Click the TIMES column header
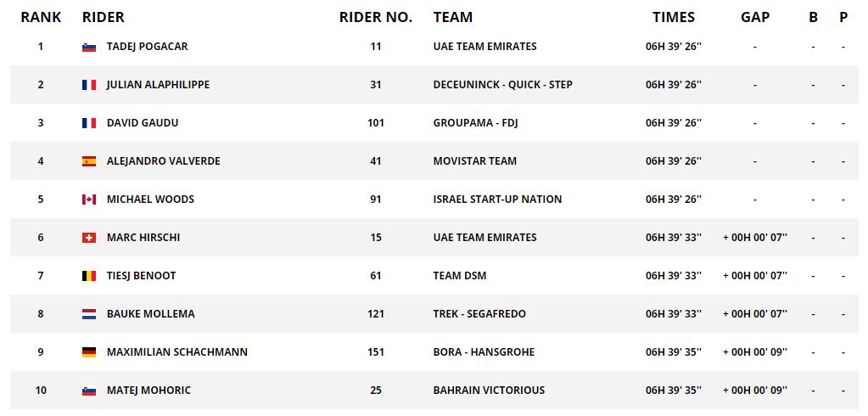The height and width of the screenshot is (416, 868). [x=674, y=17]
